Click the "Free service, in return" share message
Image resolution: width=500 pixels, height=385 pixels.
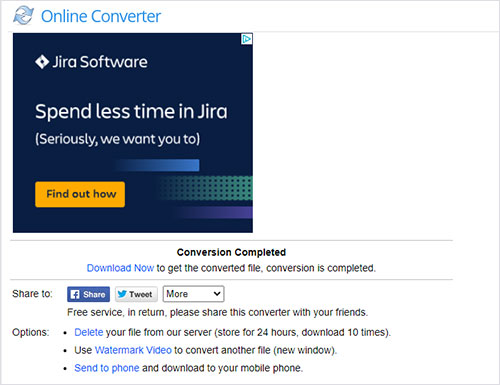click(x=217, y=312)
